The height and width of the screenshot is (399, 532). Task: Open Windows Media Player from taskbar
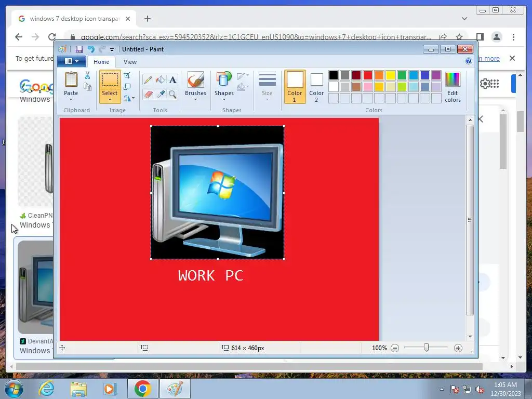[110, 389]
